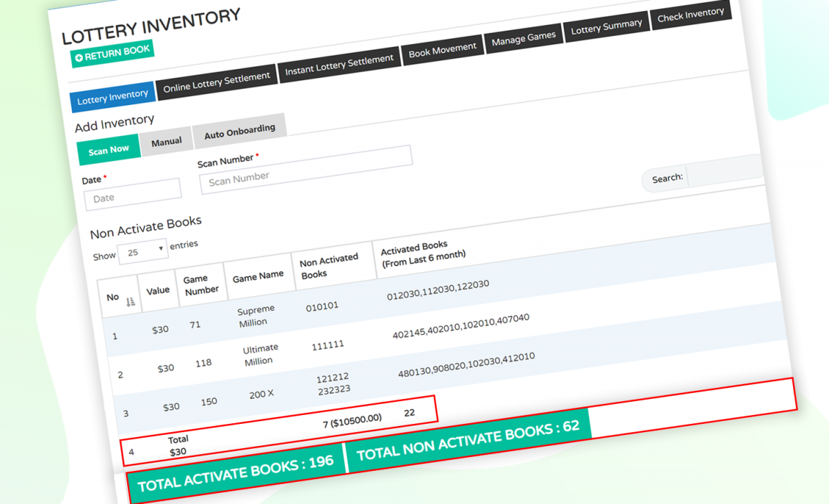Viewport: 829px width, 504px height.
Task: Open the Manage Games section
Action: [524, 35]
